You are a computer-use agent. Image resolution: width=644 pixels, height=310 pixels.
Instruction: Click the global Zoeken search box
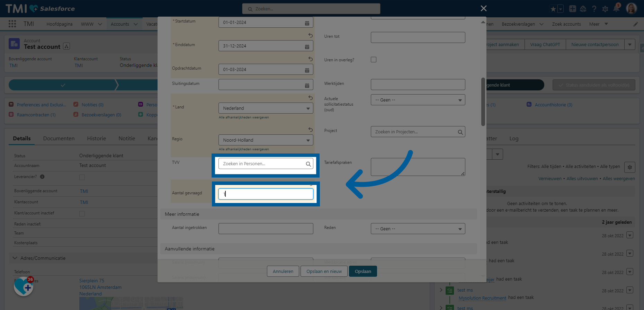[x=311, y=9]
